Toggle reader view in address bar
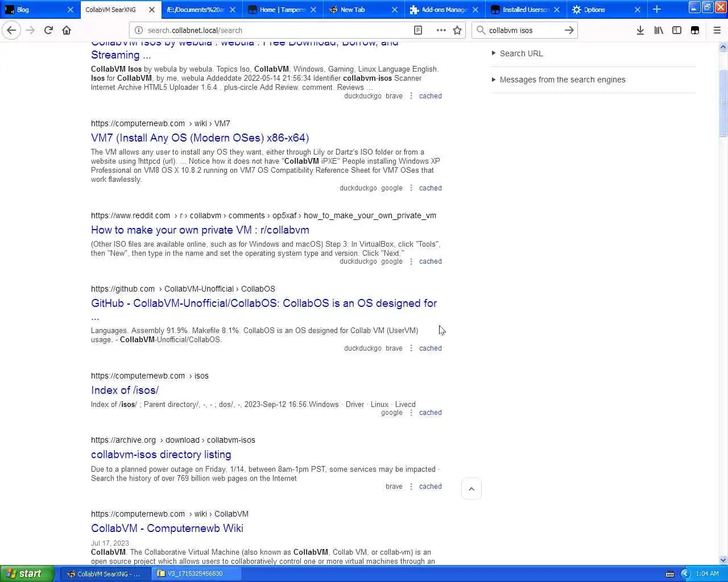The image size is (728, 582). 418,30
